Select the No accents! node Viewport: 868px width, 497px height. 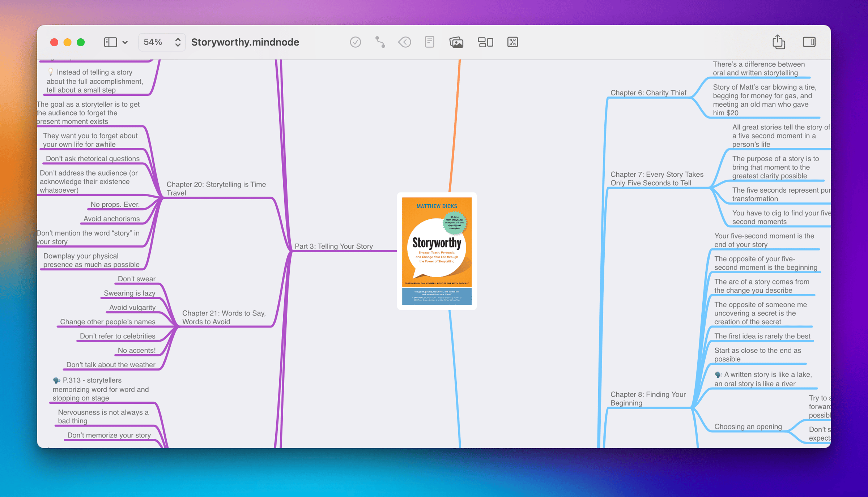pyautogui.click(x=137, y=351)
